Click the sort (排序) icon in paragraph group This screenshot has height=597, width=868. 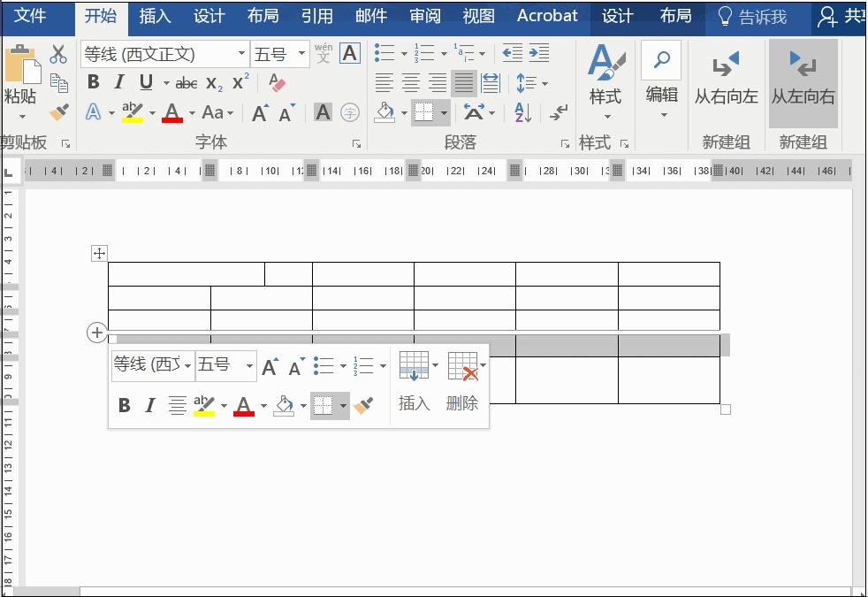pyautogui.click(x=522, y=112)
